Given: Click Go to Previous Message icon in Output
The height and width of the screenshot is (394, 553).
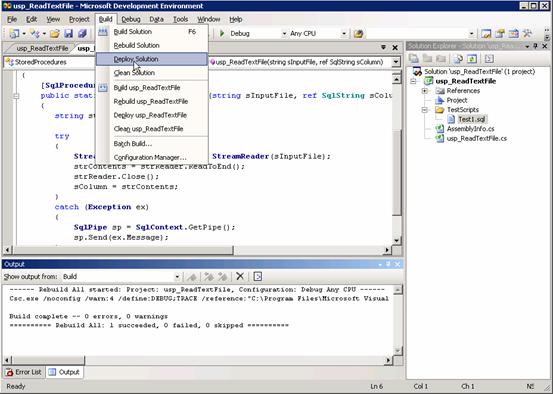Looking at the screenshot, I should coord(209,277).
